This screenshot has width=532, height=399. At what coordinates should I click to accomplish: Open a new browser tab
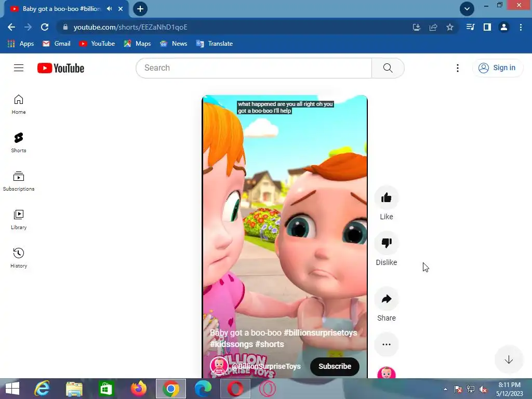[x=140, y=9]
